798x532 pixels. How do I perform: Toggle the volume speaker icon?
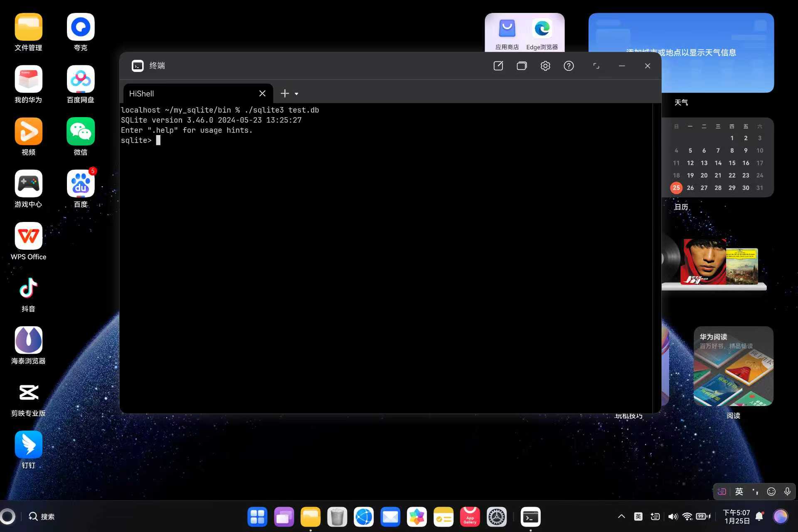(x=672, y=516)
